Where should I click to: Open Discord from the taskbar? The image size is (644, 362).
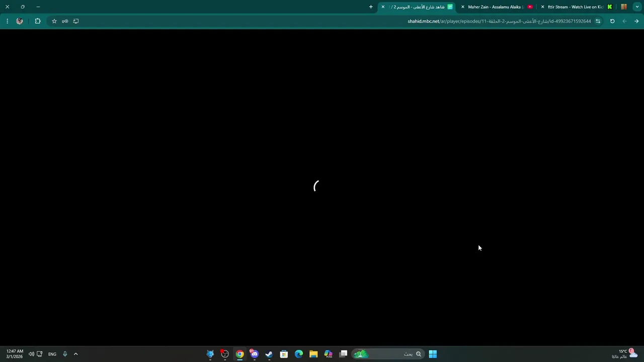(x=254, y=354)
